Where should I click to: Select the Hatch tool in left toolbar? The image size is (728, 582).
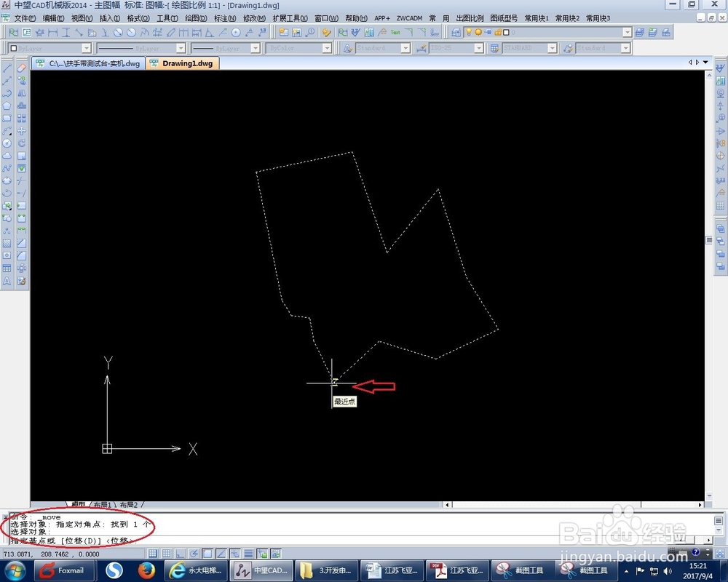click(7, 243)
